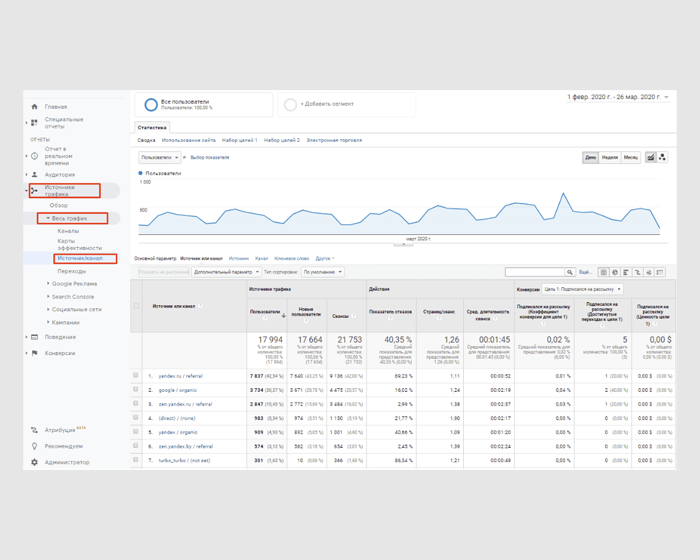Click the collapse handle below the chart

point(403,244)
